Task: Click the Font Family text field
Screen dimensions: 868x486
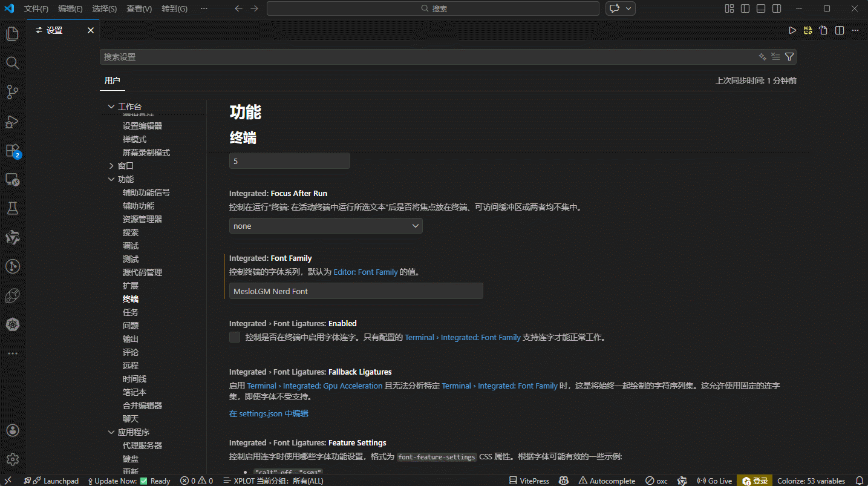Action: [x=356, y=291]
